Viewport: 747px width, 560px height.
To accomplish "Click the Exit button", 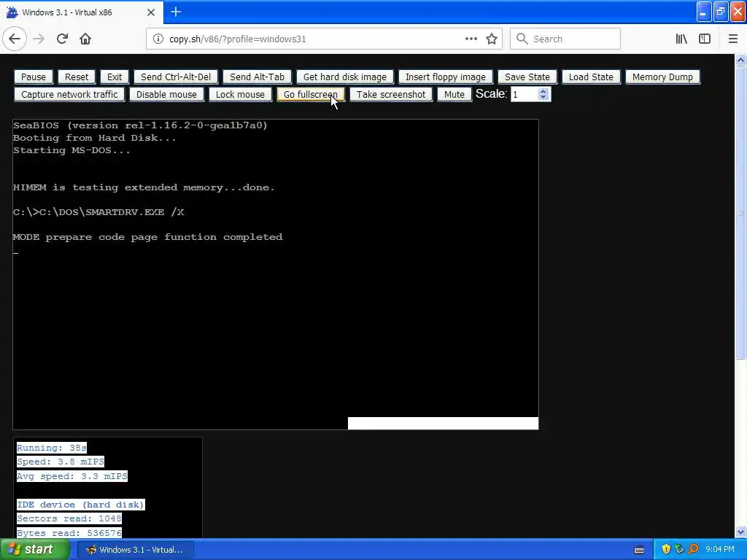I will point(115,77).
